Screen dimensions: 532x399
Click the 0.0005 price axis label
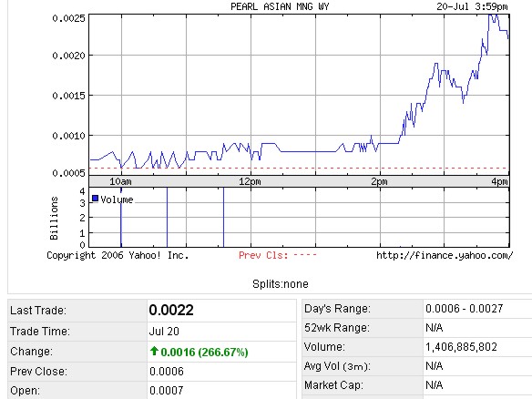[68, 173]
